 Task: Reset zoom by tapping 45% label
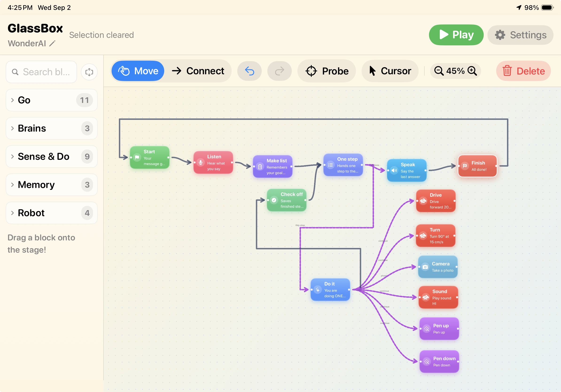point(456,71)
